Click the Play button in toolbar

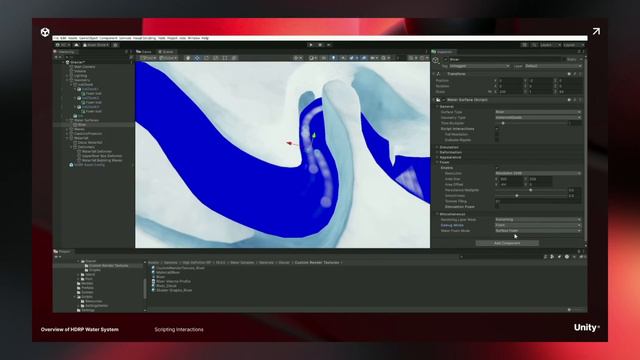pos(311,45)
